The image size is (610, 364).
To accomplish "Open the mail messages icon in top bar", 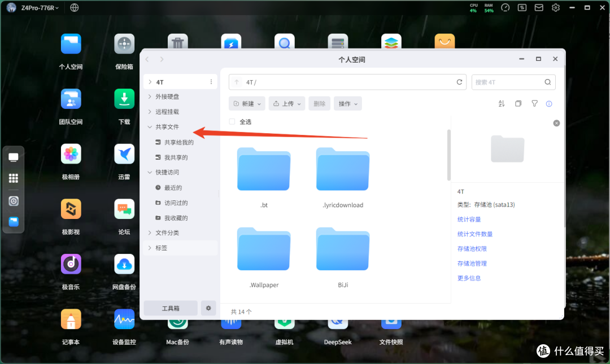I will (x=539, y=8).
